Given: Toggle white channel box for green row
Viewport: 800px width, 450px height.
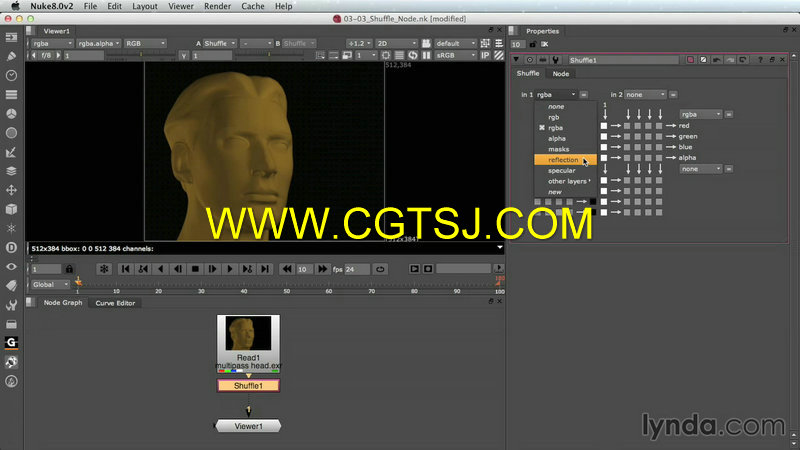Looking at the screenshot, I should pyautogui.click(x=604, y=136).
